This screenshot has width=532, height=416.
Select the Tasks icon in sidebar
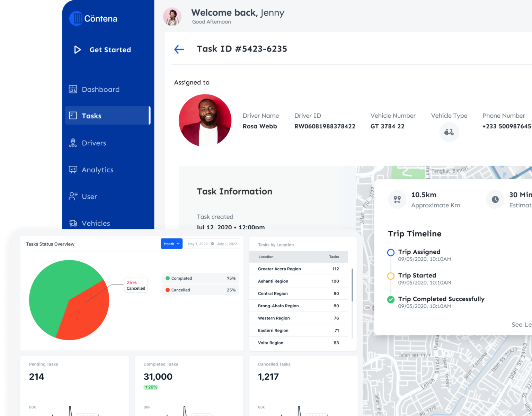(x=73, y=116)
